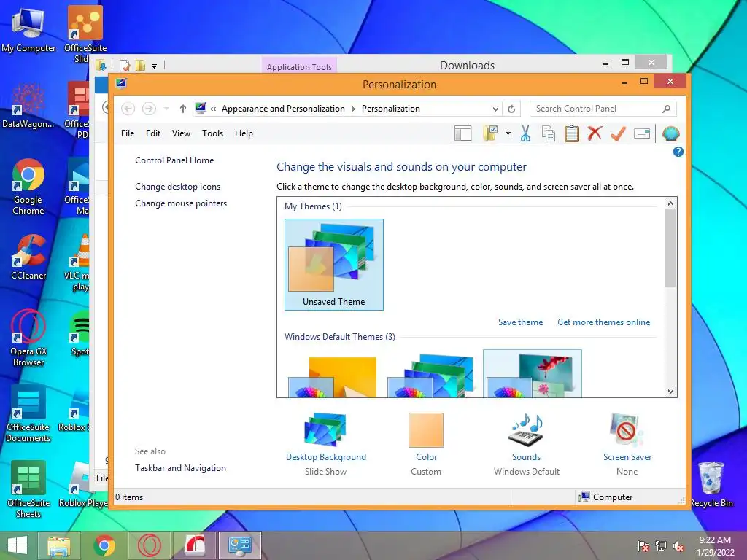The height and width of the screenshot is (560, 747).
Task: Open the View menu
Action: click(181, 133)
